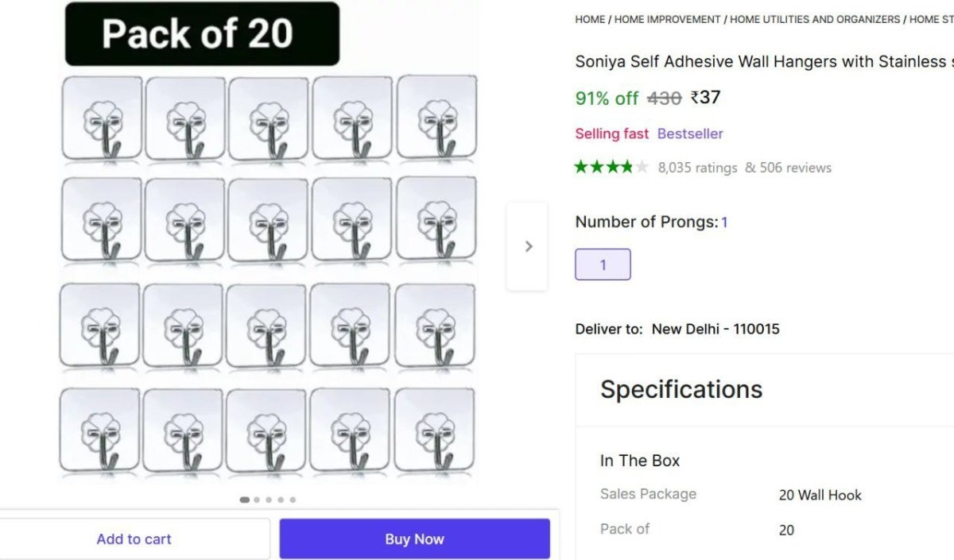Image resolution: width=954 pixels, height=560 pixels.
Task: Click the 91% off discount label
Action: click(607, 98)
